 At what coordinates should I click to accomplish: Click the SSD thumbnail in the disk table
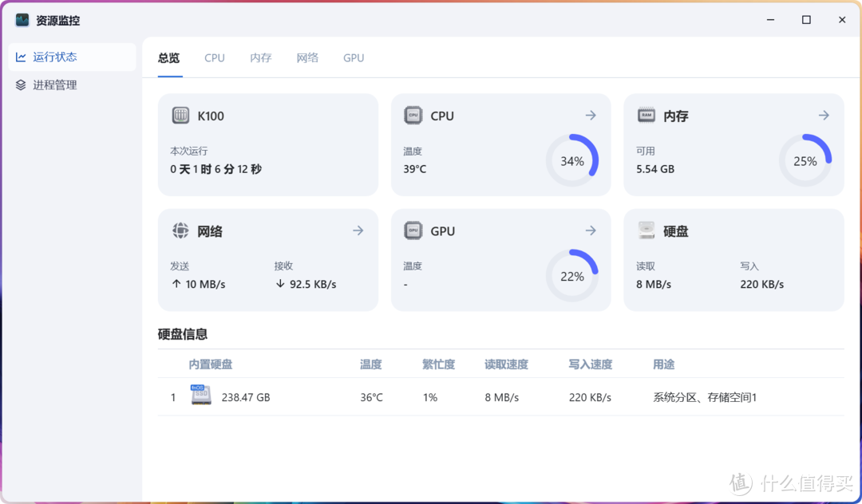[201, 396]
